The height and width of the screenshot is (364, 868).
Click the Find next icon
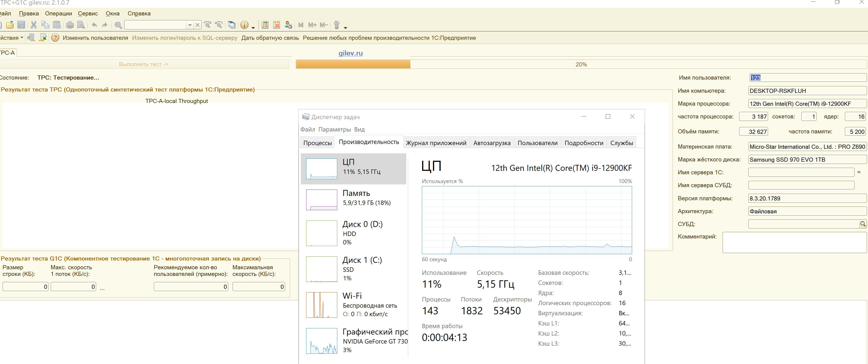pos(208,25)
